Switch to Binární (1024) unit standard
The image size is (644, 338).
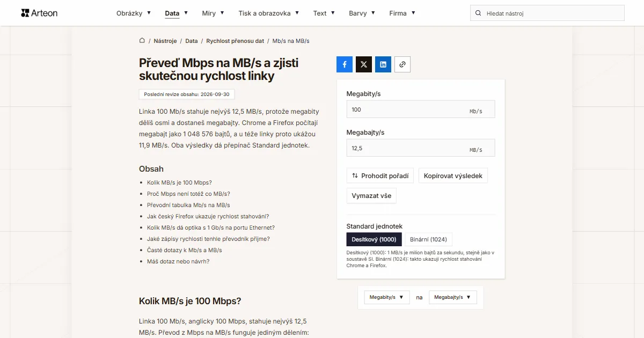coord(429,239)
